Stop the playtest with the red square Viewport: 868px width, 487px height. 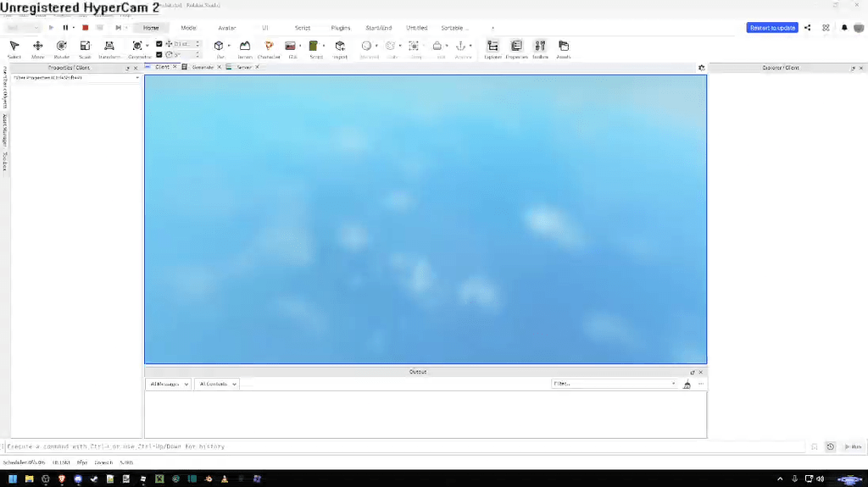coord(86,28)
